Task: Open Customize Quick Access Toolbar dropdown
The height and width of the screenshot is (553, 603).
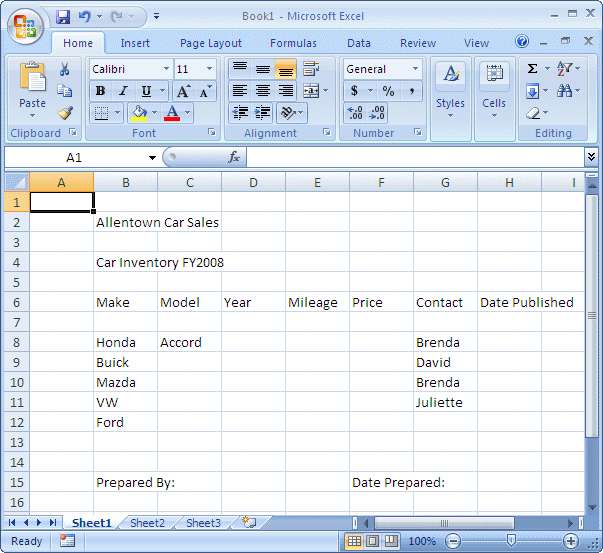Action: click(x=156, y=17)
